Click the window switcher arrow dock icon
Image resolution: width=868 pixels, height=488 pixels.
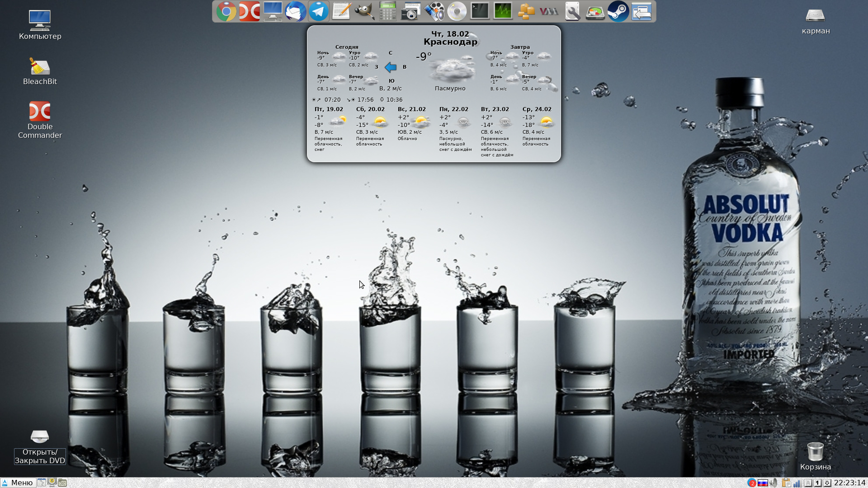coord(642,11)
